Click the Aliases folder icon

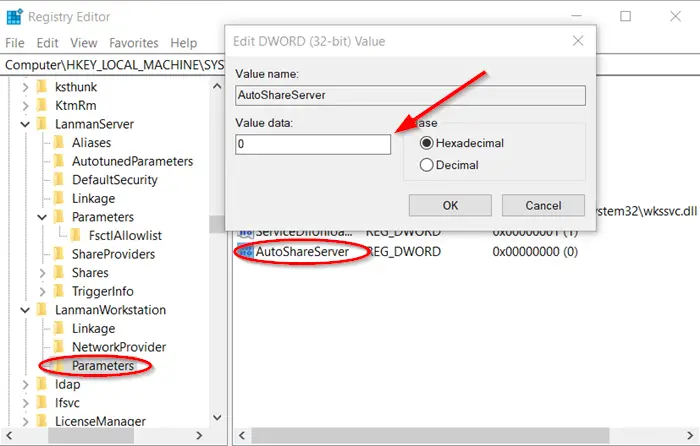58,142
